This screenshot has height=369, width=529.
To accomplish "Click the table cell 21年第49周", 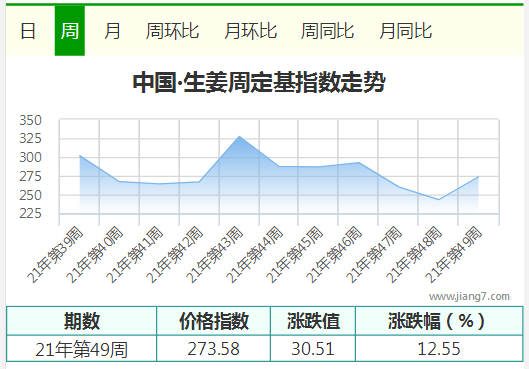I will point(82,349).
